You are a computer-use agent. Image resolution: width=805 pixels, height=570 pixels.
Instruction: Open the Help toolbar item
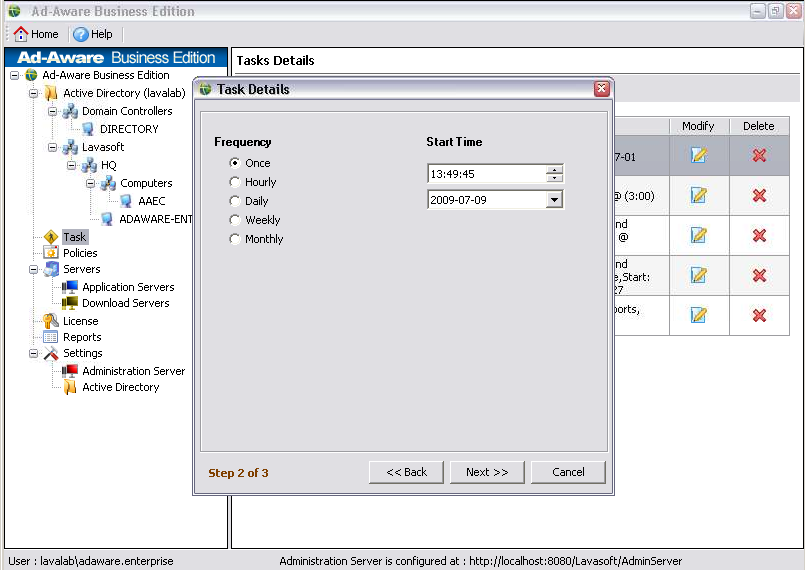(x=93, y=34)
